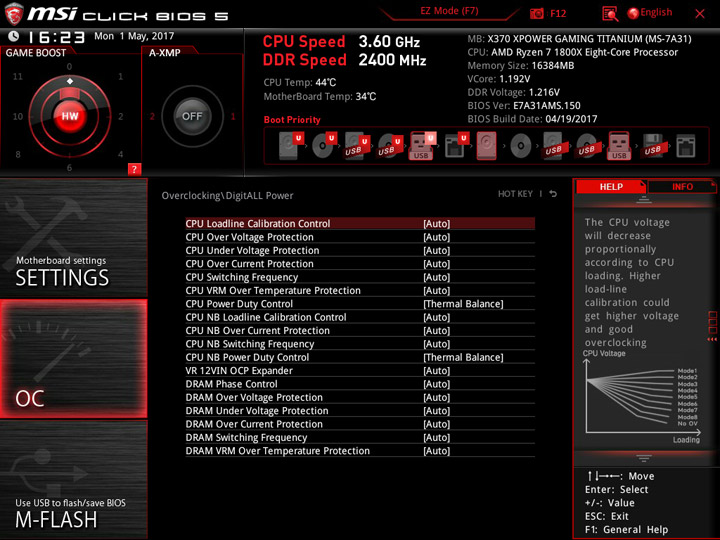The height and width of the screenshot is (540, 720).
Task: Click the screenshot camera icon next to F12
Action: [537, 14]
